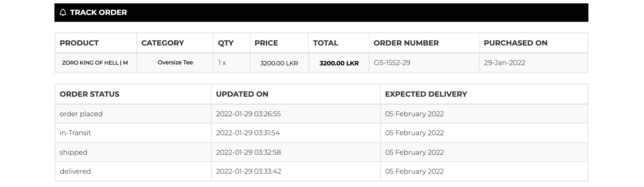This screenshot has width=644, height=187.
Task: Click the ORDER STATUS column header
Action: tap(89, 94)
